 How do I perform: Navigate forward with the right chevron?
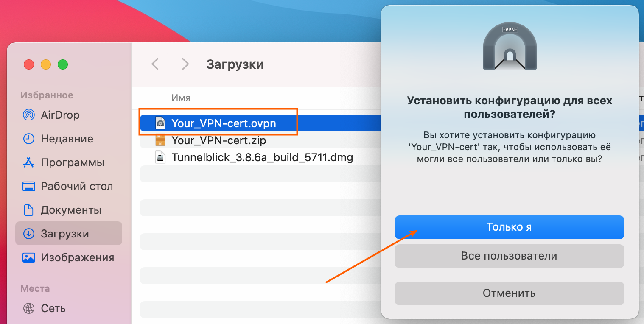[185, 64]
